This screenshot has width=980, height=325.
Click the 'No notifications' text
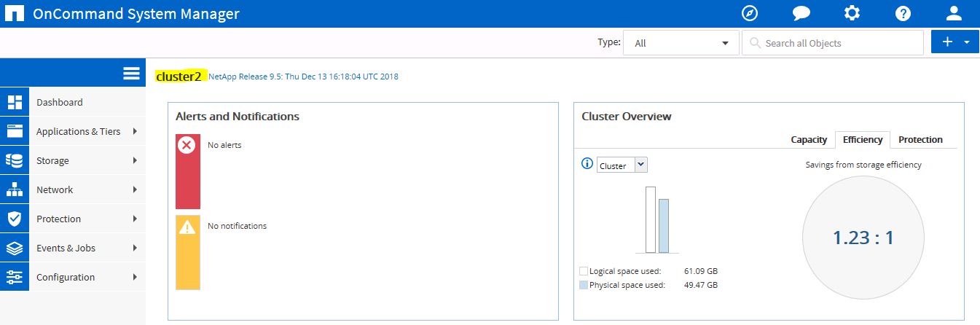pyautogui.click(x=238, y=226)
